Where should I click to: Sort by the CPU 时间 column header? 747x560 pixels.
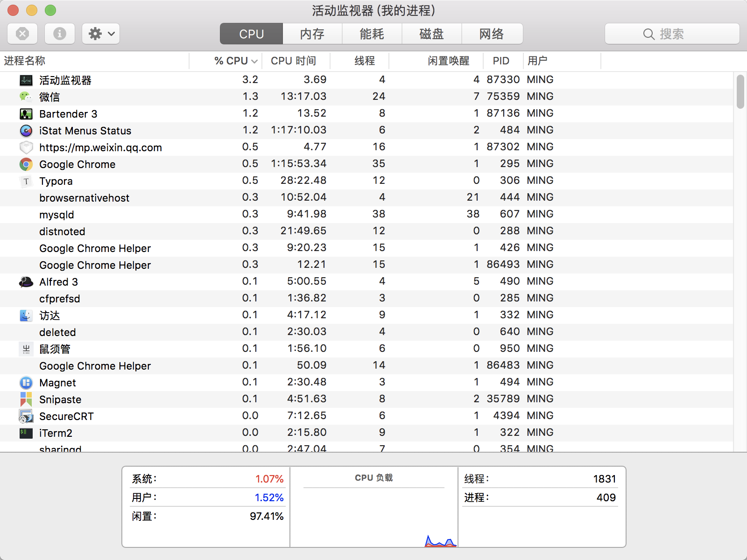296,61
